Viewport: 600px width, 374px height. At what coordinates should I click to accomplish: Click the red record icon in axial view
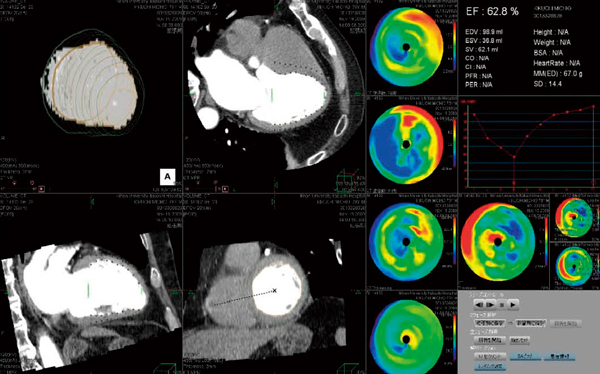tap(225, 189)
